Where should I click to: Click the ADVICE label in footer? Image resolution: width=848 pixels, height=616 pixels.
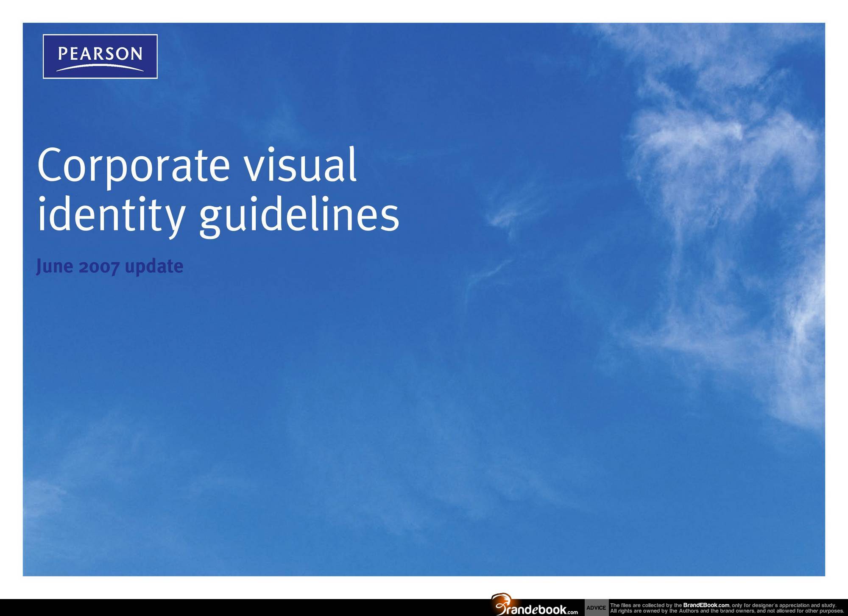(596, 608)
